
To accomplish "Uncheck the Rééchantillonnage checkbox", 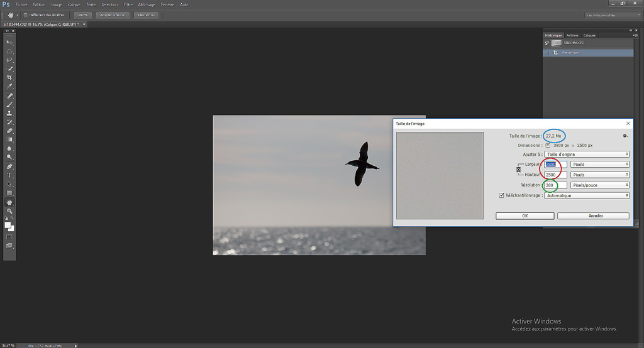I will pyautogui.click(x=501, y=195).
